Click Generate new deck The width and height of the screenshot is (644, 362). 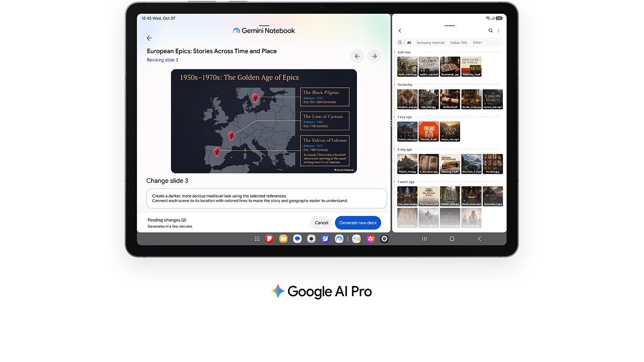click(x=358, y=223)
